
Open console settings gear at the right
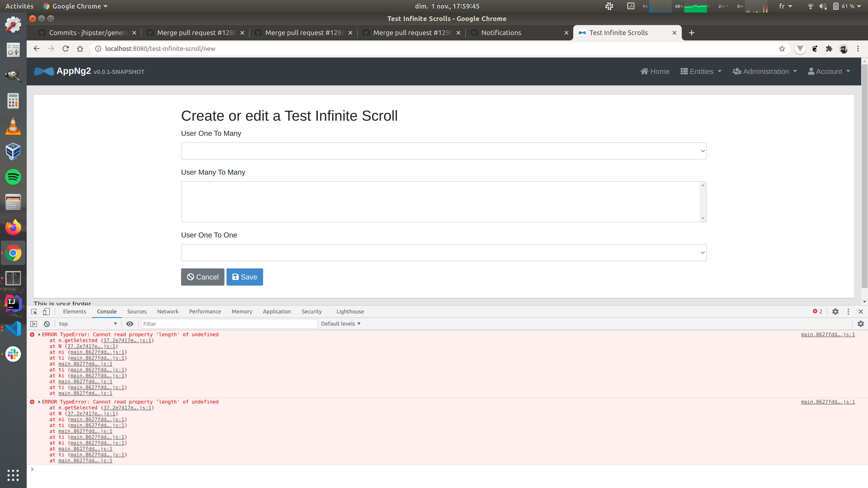[x=861, y=324]
